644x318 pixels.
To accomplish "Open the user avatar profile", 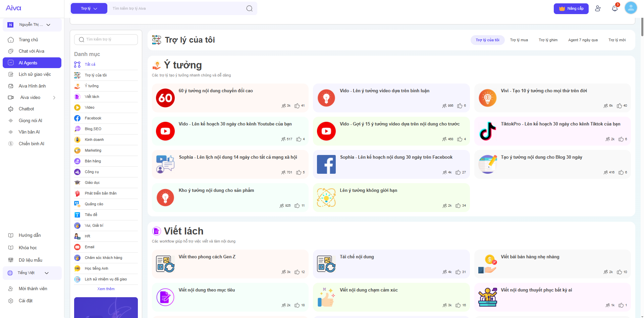I will tap(631, 8).
